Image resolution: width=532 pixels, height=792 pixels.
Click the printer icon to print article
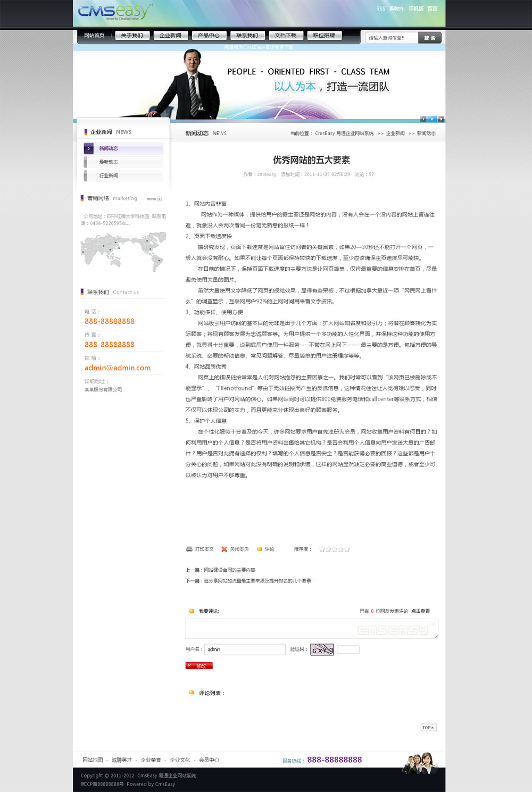tap(189, 549)
